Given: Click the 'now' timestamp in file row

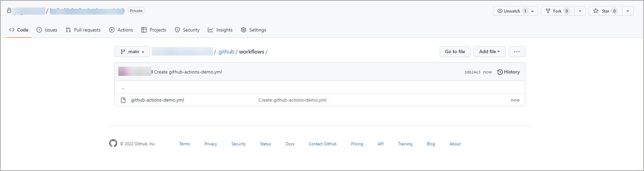Looking at the screenshot, I should pyautogui.click(x=515, y=100).
